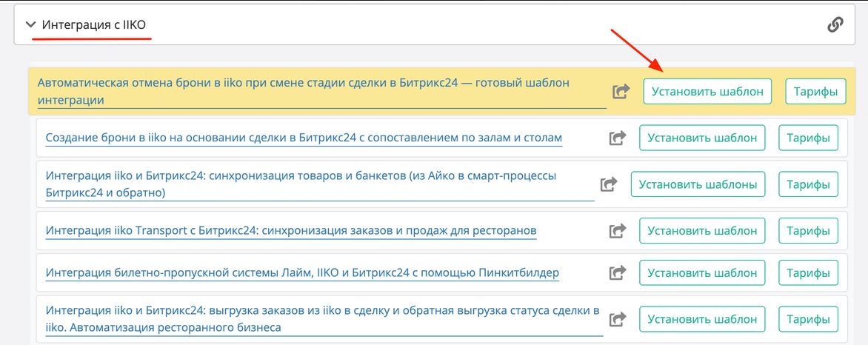Install template for automatic iiko booking cancellation

coord(707,91)
